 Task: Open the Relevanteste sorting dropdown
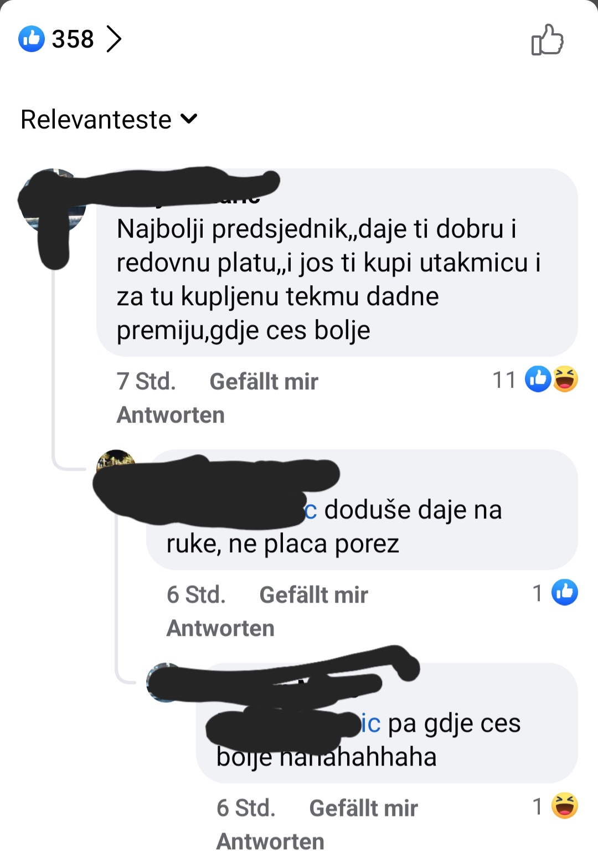point(109,119)
